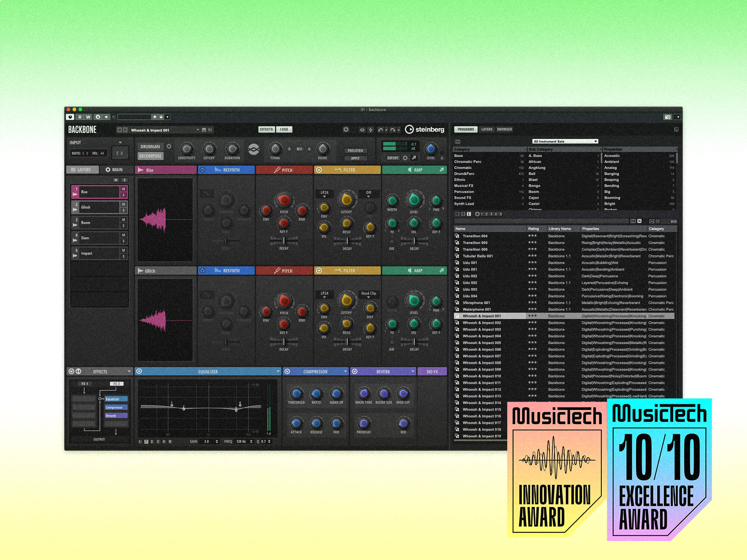Image resolution: width=747 pixels, height=560 pixels.
Task: Click the undo arrow icon
Action: click(380, 130)
